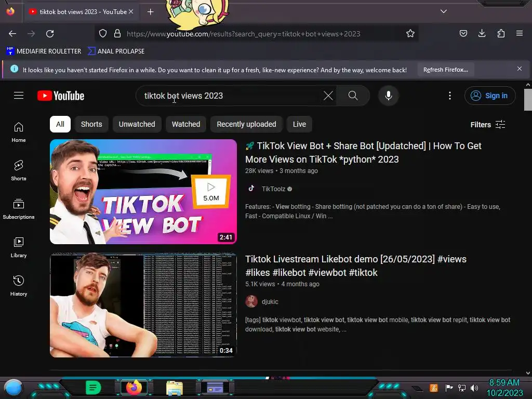532x399 pixels.
Task: Open Library in the sidebar
Action: click(19, 248)
